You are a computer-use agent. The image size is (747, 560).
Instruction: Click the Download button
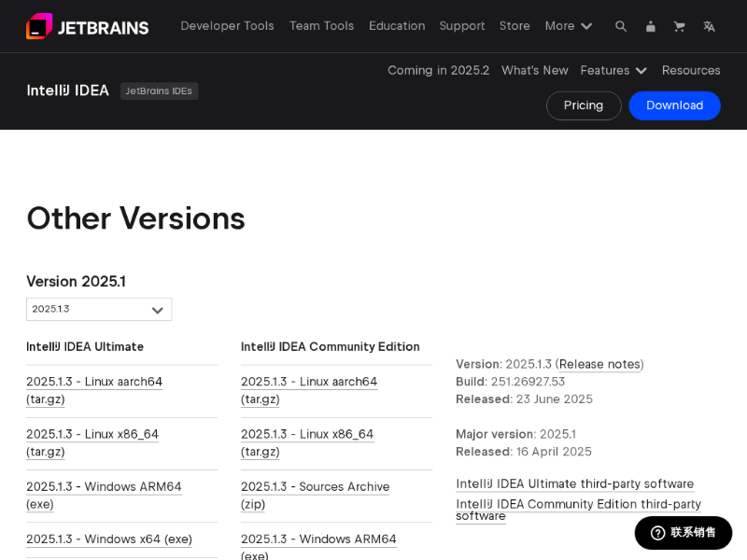tap(674, 105)
